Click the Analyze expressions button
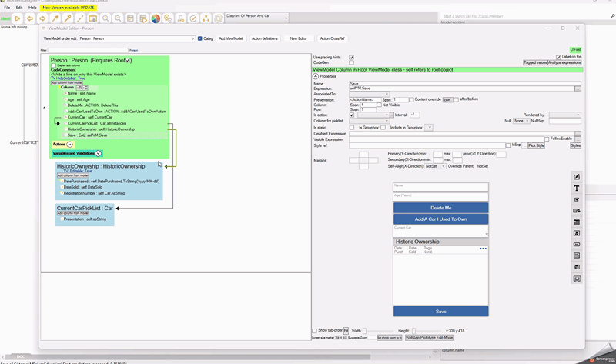This screenshot has height=364, width=616. 564,62
